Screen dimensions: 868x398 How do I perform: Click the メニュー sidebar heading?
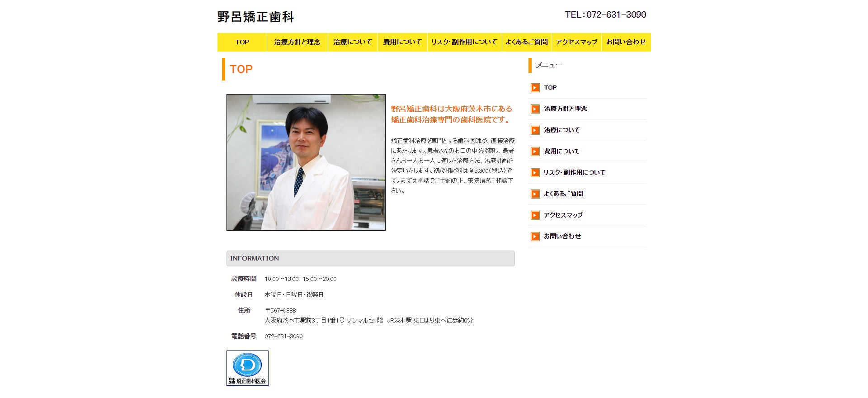click(x=549, y=65)
